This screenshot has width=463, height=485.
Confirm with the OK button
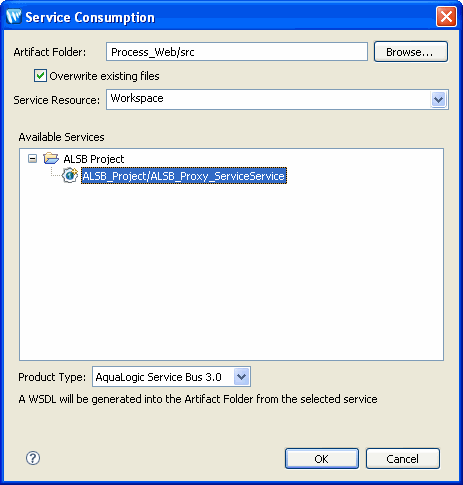click(322, 459)
